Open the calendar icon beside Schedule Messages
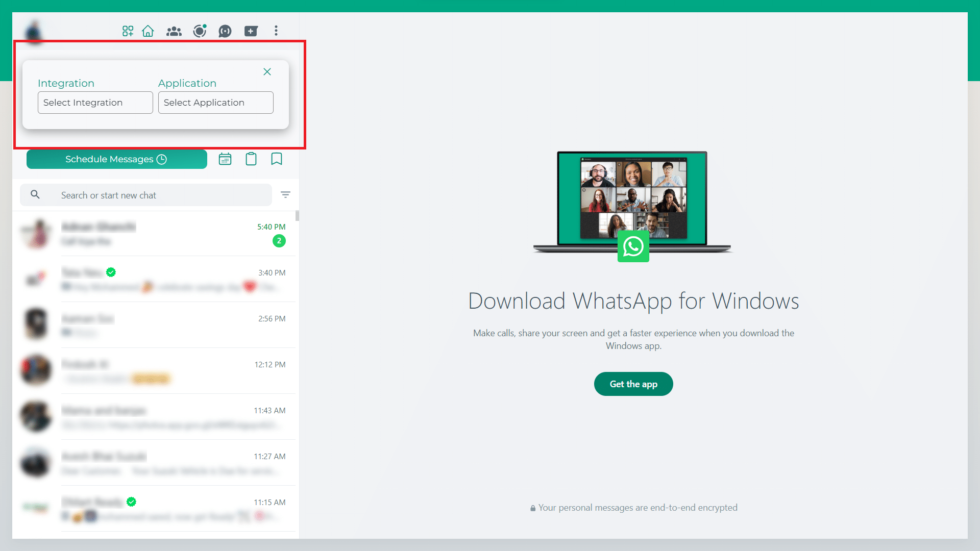 pos(225,159)
